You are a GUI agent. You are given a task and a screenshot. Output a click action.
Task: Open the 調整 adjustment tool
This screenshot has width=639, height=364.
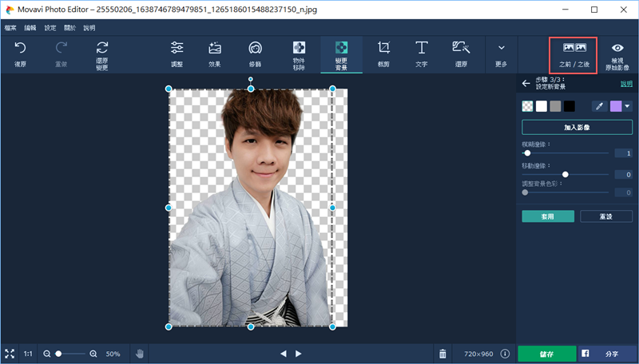[177, 54]
